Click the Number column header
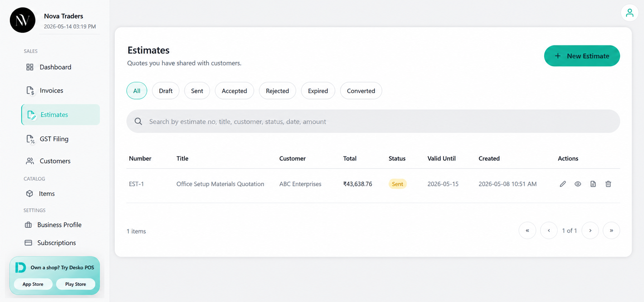This screenshot has width=644, height=302. 140,158
